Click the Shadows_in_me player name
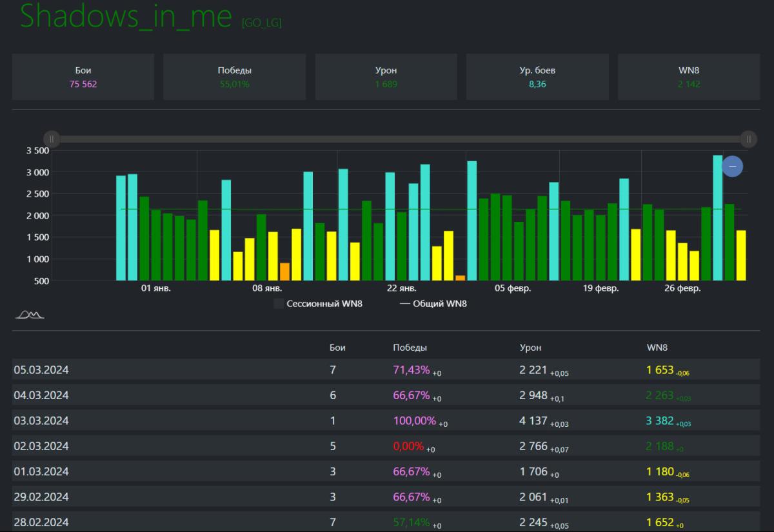Viewport: 774px width, 532px height. tap(126, 15)
